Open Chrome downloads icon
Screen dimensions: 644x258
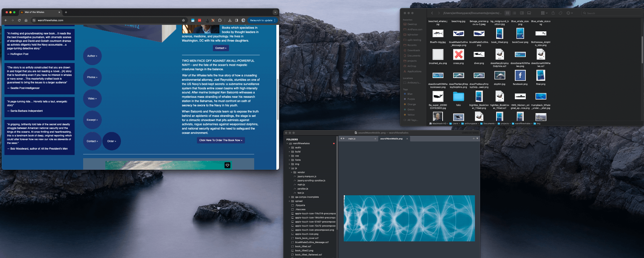(x=230, y=20)
